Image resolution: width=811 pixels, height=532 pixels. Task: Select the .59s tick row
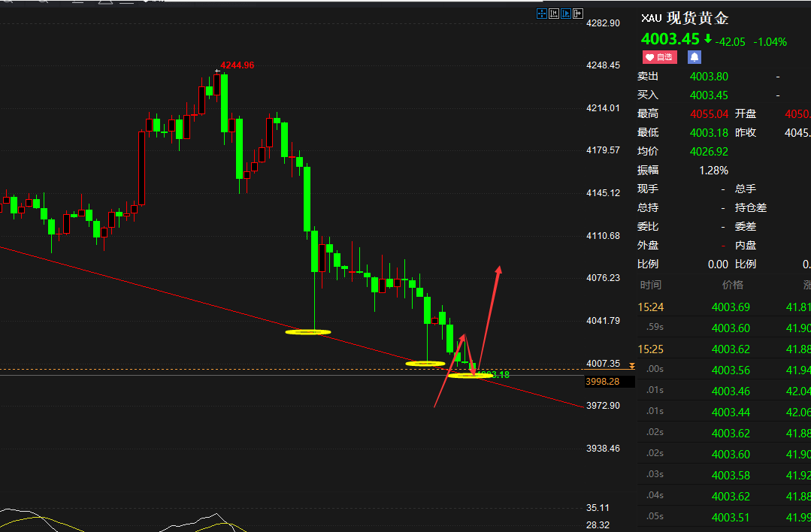pyautogui.click(x=724, y=328)
